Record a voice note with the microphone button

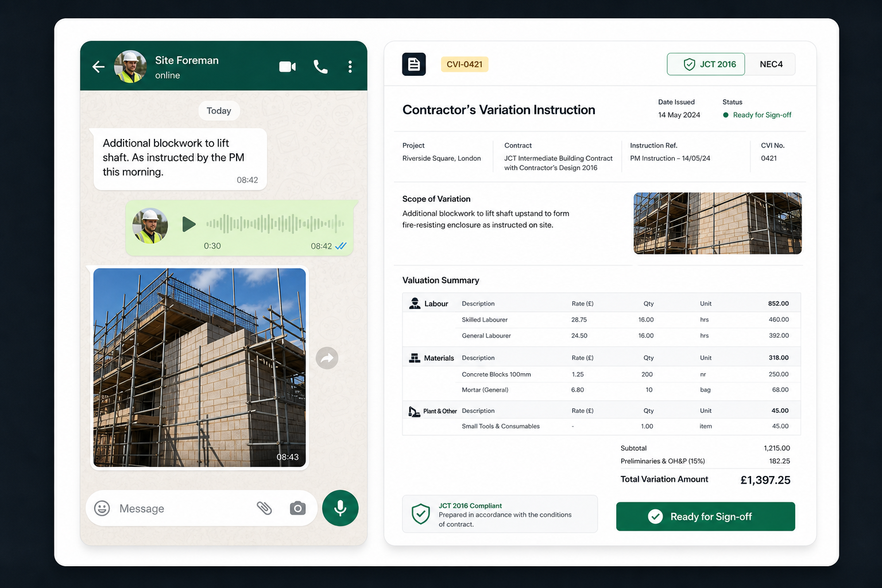click(x=341, y=508)
